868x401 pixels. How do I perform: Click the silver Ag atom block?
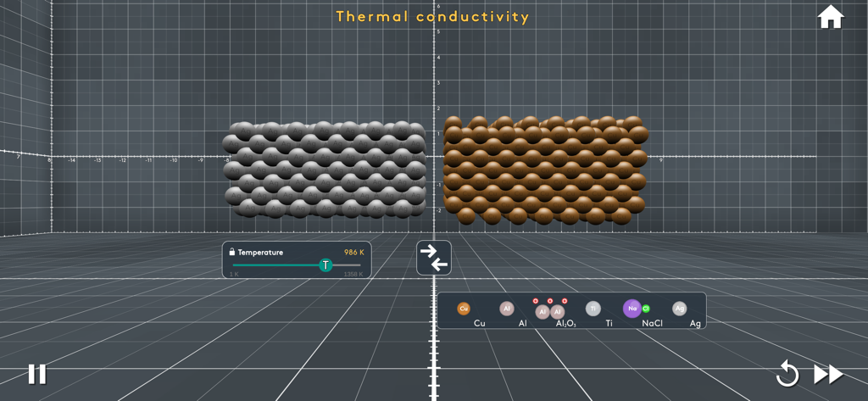pyautogui.click(x=324, y=169)
